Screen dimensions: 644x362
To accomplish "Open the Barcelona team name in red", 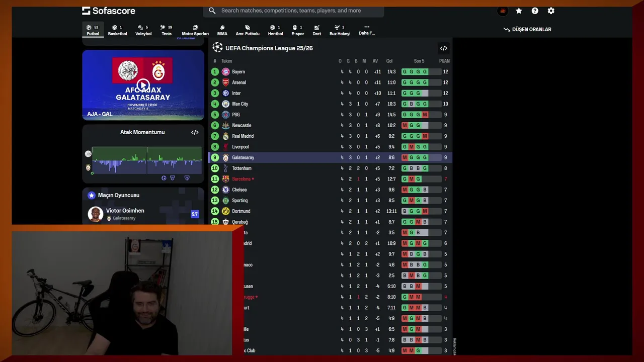I will [x=242, y=179].
